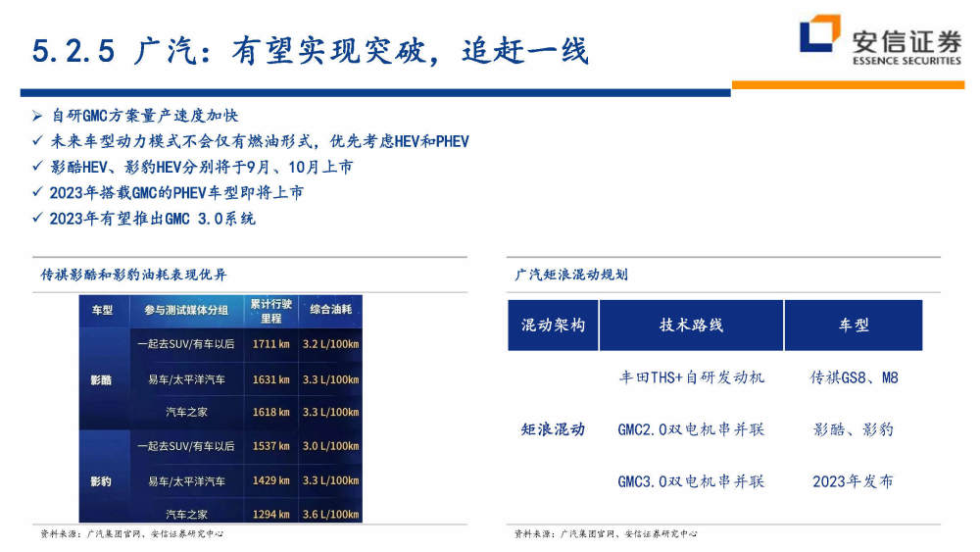
Task: Click the '参与测试媒体分组' column header
Action: [x=186, y=310]
